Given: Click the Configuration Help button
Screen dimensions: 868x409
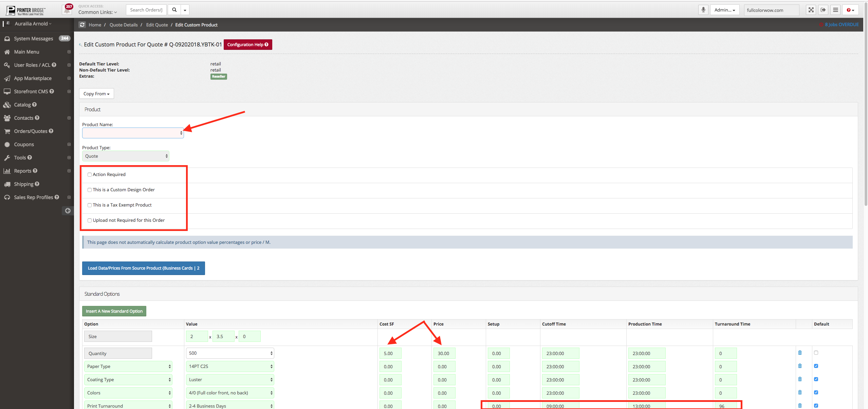Looking at the screenshot, I should point(247,44).
